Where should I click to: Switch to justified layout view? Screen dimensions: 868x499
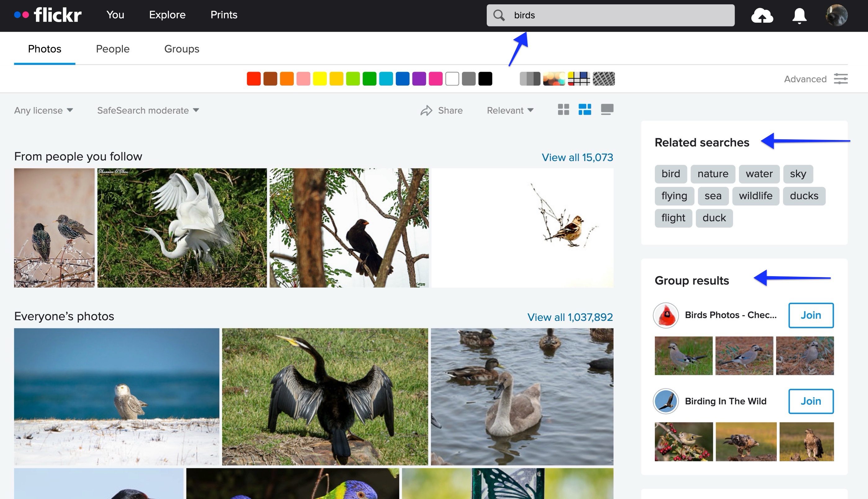point(585,110)
